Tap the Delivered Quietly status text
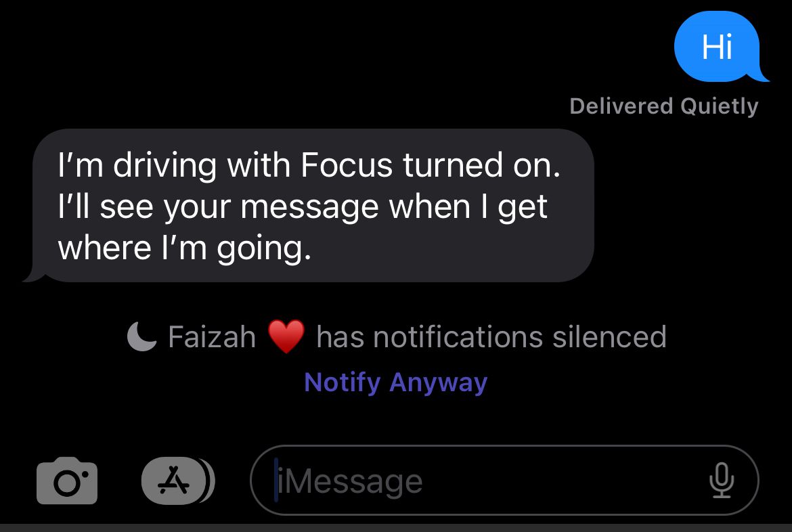This screenshot has height=532, width=792. pos(664,106)
